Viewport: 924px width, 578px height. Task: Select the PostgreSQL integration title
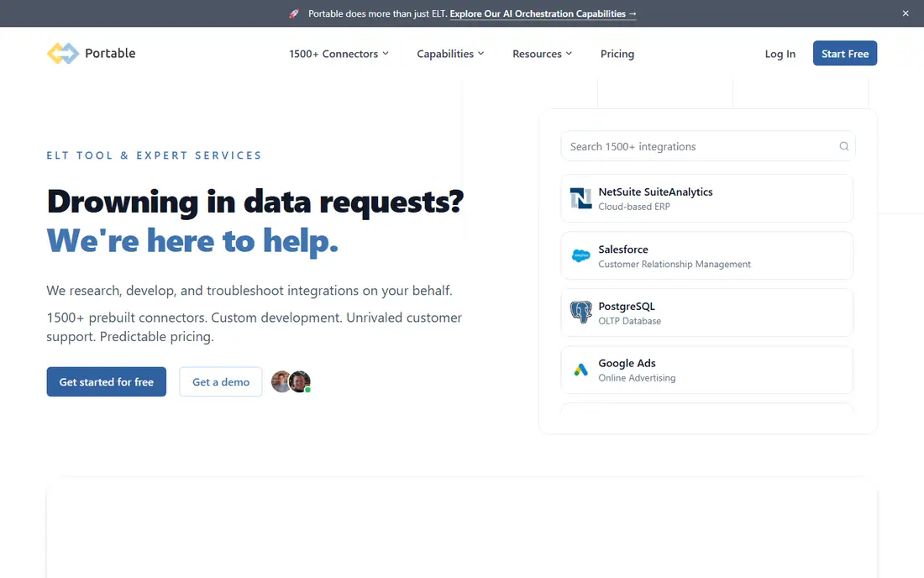627,307
